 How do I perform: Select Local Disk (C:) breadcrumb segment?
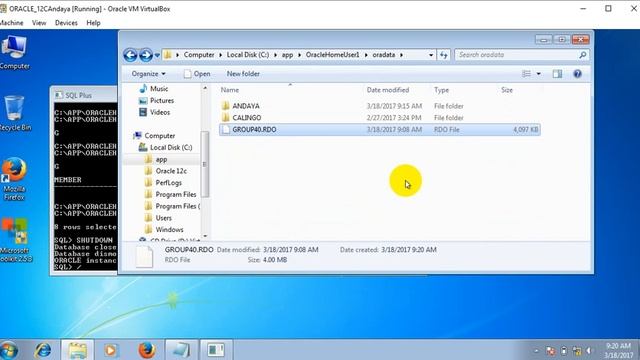pos(248,55)
